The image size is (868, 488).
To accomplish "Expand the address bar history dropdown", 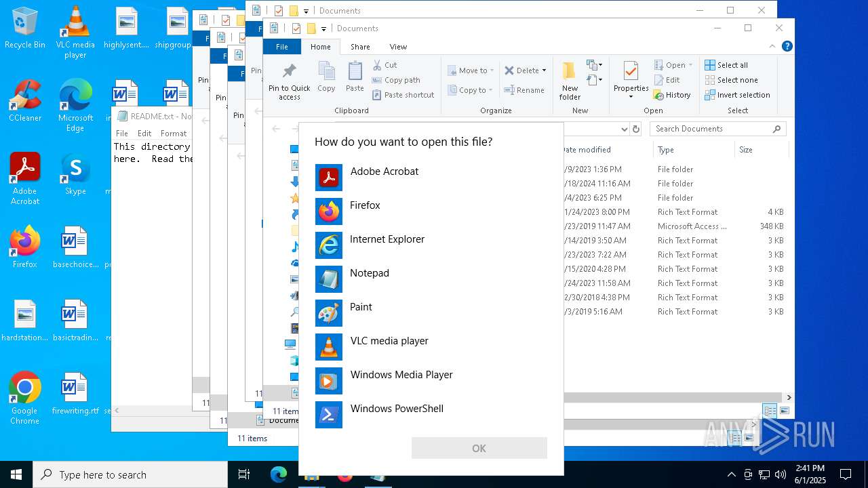I will (624, 129).
